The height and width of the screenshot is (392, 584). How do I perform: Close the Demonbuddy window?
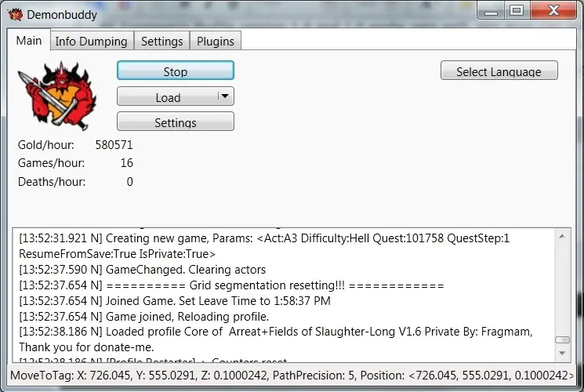tap(551, 10)
